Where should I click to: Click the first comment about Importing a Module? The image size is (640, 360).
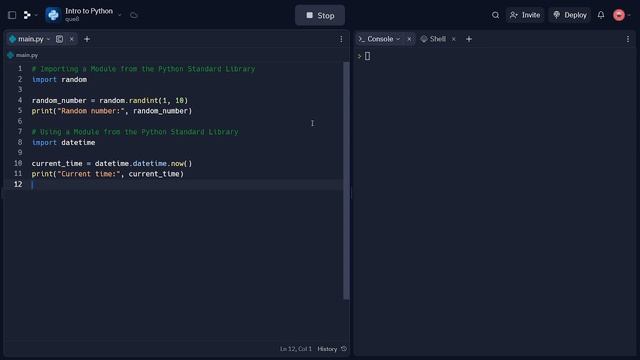[143, 69]
